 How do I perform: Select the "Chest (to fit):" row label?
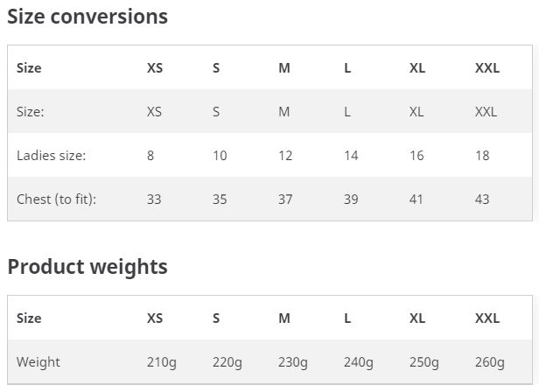coord(56,199)
